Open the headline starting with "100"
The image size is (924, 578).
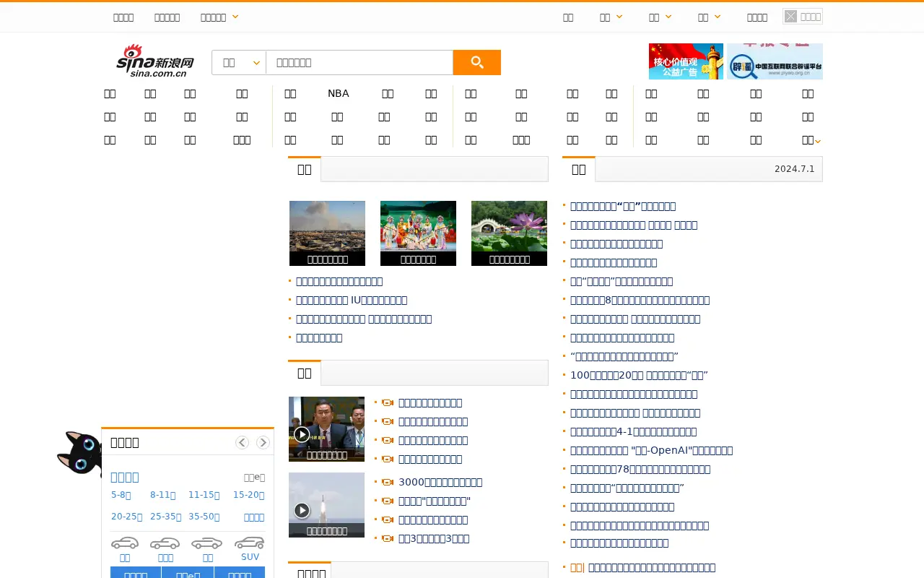639,375
